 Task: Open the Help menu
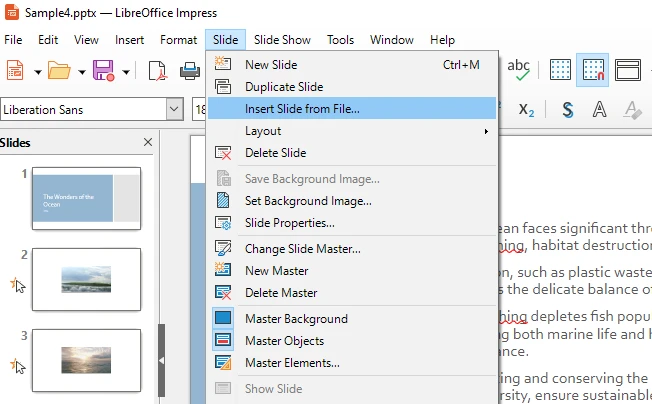point(442,40)
